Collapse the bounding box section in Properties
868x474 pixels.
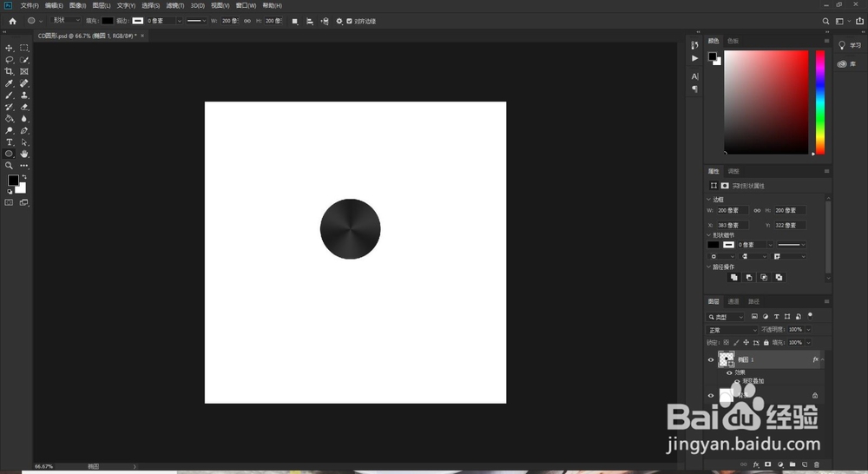coord(708,200)
